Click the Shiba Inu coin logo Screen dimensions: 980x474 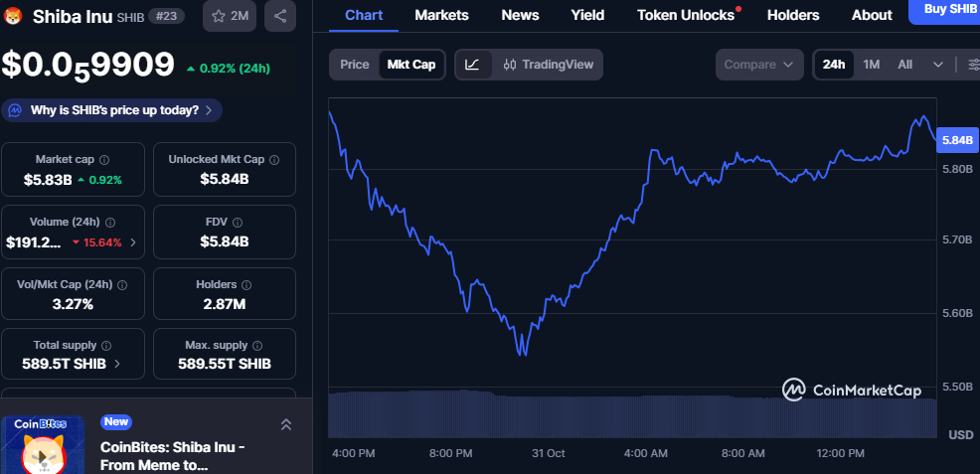[14, 16]
